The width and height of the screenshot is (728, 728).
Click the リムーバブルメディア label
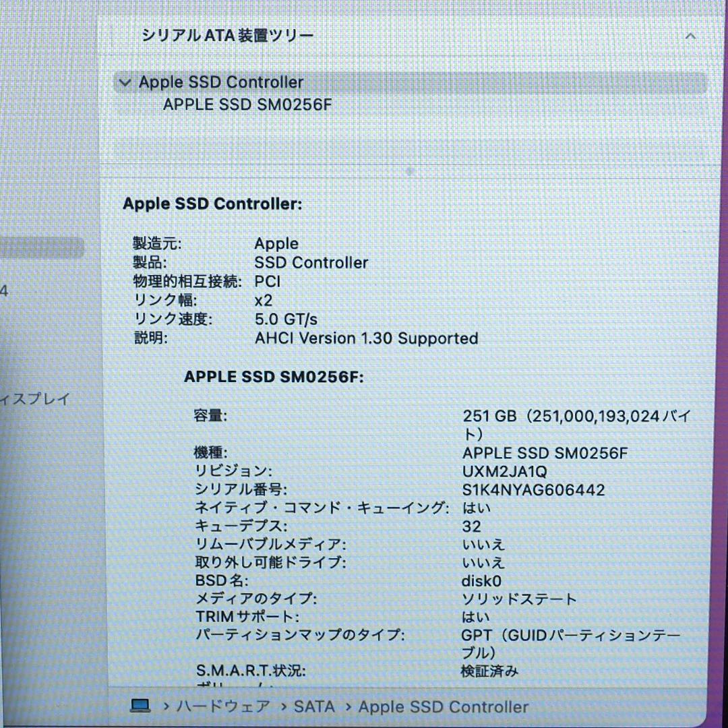tap(271, 544)
